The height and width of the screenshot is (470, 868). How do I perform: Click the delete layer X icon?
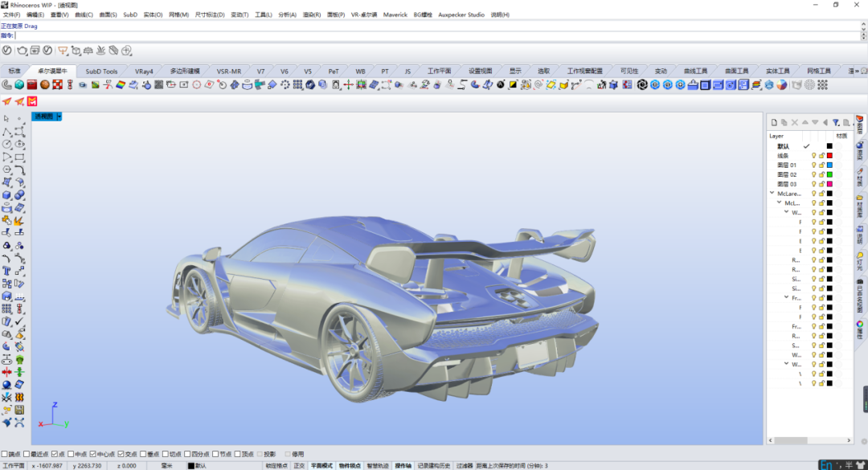pyautogui.click(x=794, y=122)
